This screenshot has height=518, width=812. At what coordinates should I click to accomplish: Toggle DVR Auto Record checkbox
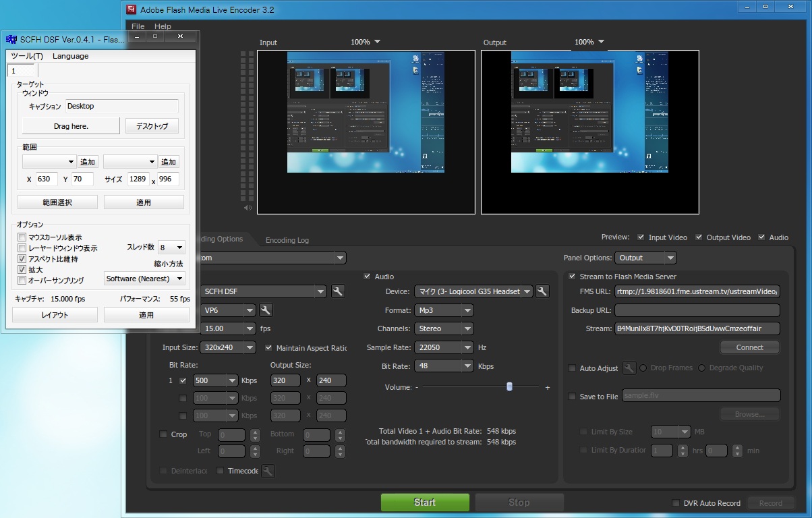point(676,503)
